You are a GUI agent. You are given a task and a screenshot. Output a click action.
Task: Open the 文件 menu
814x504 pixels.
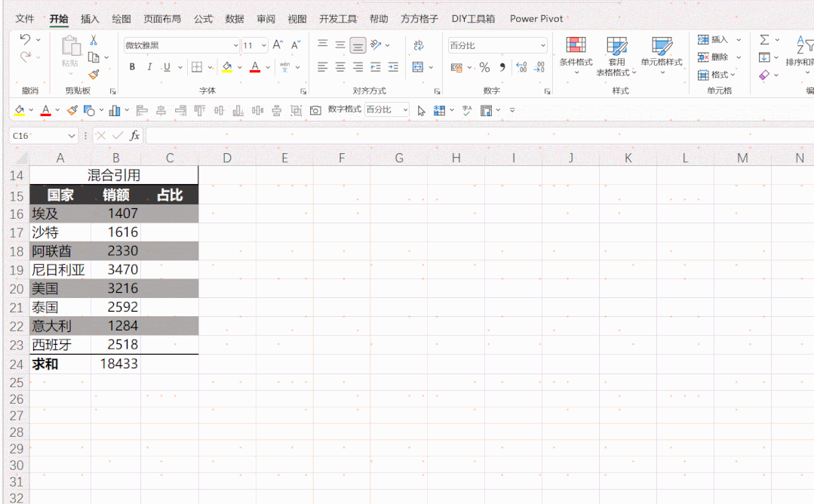pos(24,19)
